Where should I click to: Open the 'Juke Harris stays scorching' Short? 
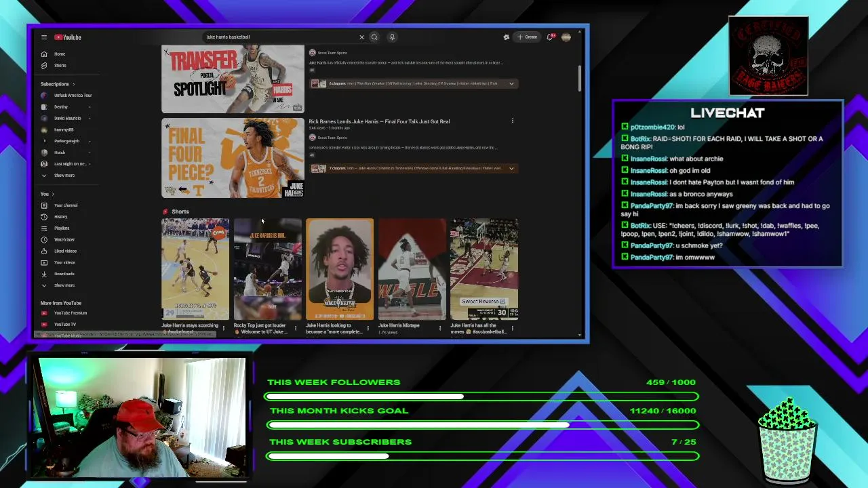tap(195, 269)
